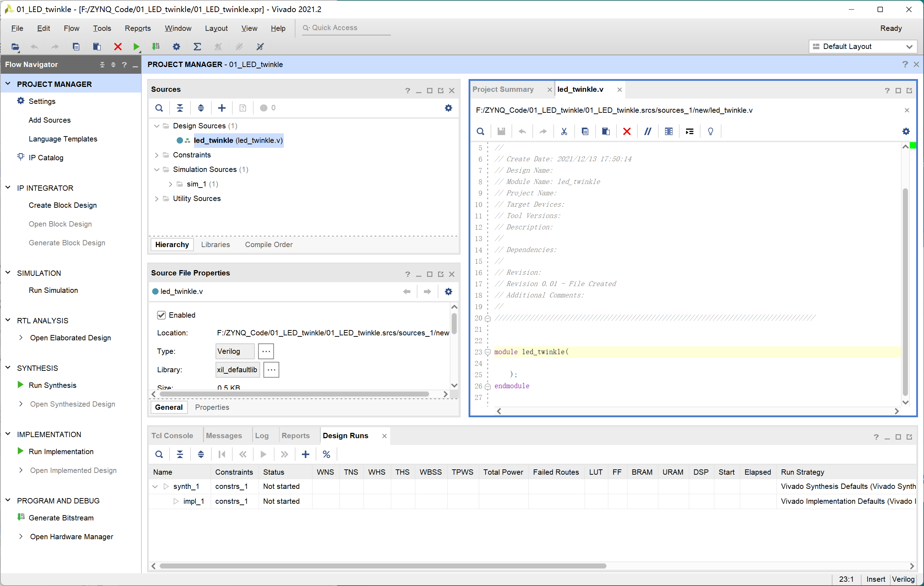Expand the Simulation Sources tree node
Viewport: 924px width, 586px height.
pos(157,169)
